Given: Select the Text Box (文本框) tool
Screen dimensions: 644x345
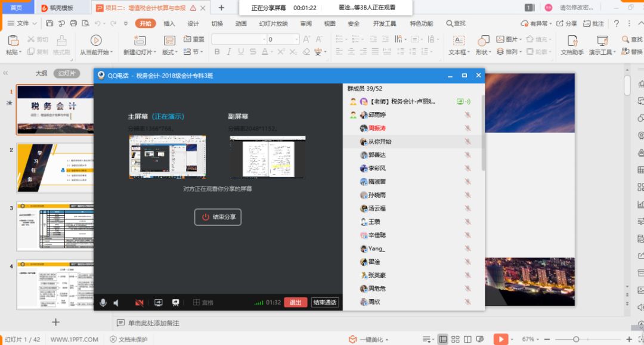Looking at the screenshot, I should pos(458,45).
